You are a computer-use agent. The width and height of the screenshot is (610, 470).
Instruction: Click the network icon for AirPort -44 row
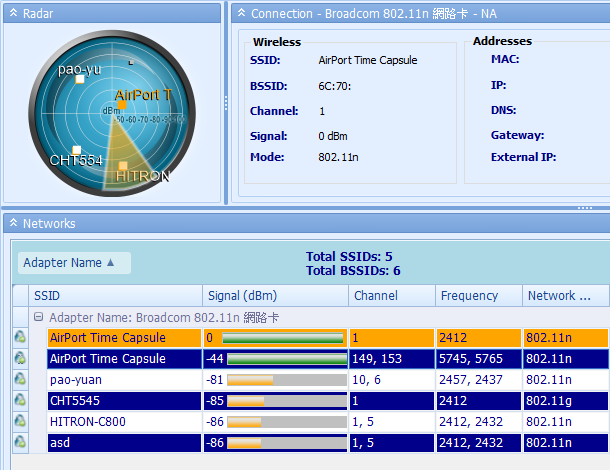20,358
